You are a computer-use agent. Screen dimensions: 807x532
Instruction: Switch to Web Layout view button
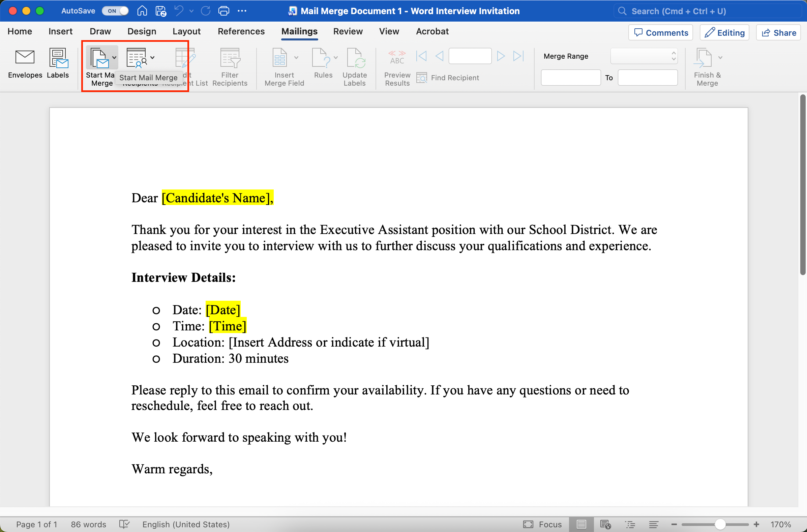pos(605,524)
